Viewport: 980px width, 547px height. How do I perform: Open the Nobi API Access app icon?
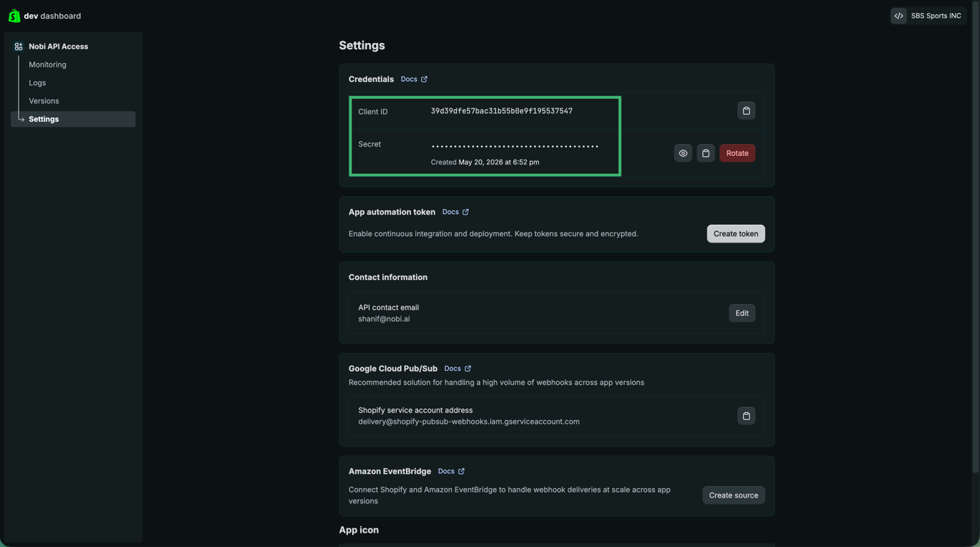(19, 47)
